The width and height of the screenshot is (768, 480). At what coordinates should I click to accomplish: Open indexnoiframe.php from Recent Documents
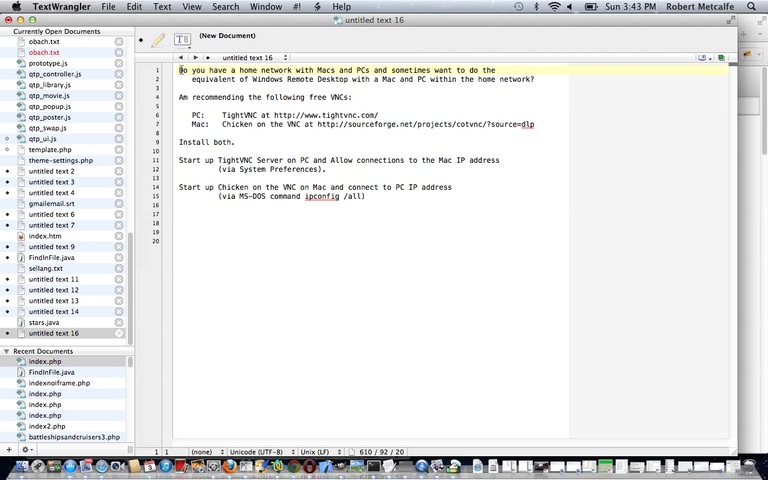click(x=59, y=383)
